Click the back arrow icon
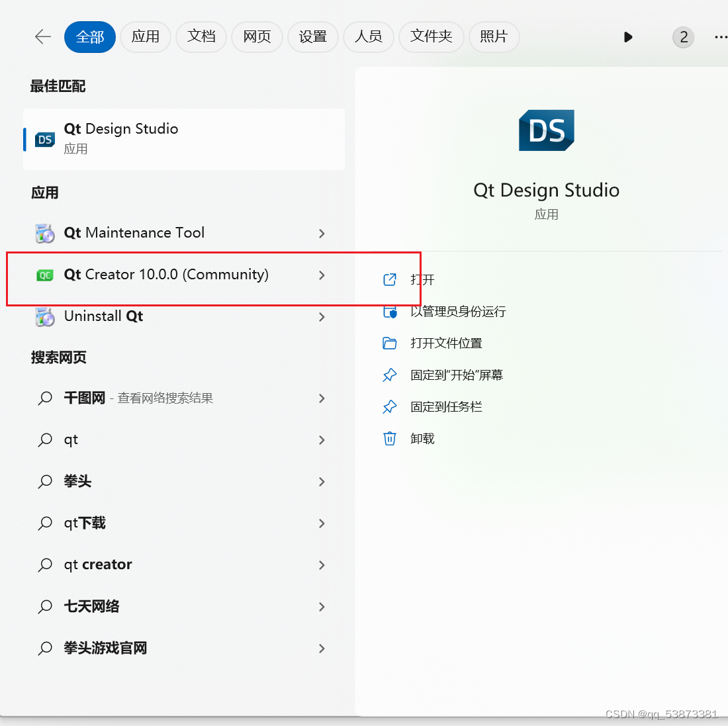Viewport: 728px width, 726px height. click(43, 37)
